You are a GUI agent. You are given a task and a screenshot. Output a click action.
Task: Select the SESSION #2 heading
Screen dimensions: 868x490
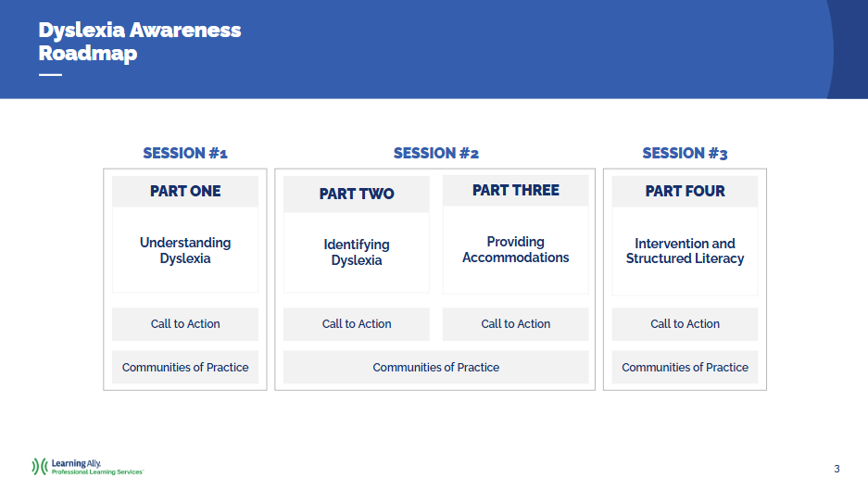pos(435,154)
